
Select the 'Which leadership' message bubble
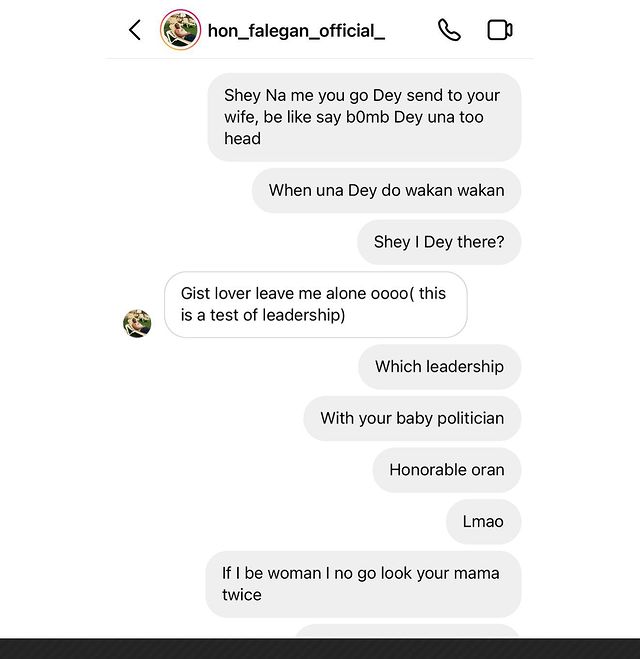pyautogui.click(x=439, y=367)
